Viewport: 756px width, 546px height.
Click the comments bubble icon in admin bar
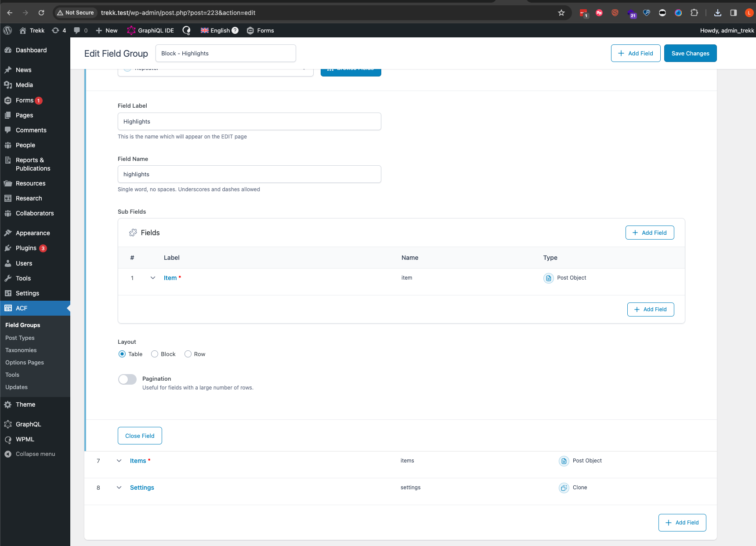coord(77,30)
